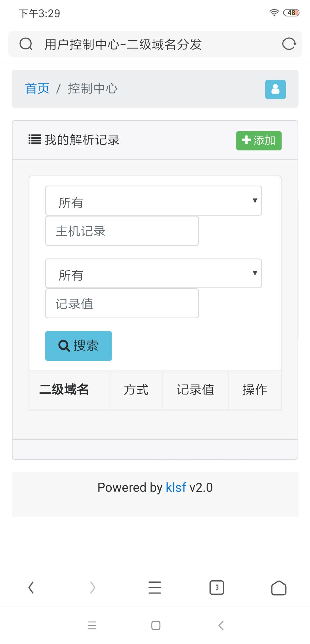Expand the first 所有 dropdown
Viewport: 310px width, 644px height.
[153, 201]
